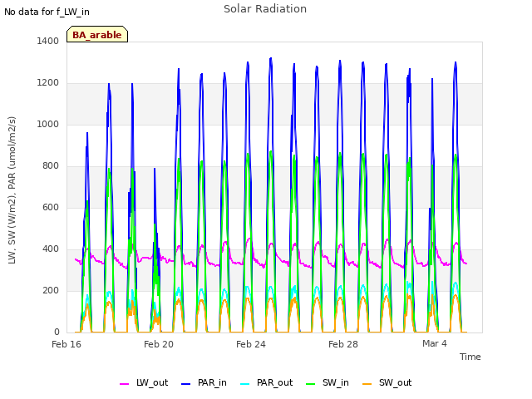Click the 200 y-axis tick label
Image resolution: width=532 pixels, height=399 pixels.
[51, 290]
